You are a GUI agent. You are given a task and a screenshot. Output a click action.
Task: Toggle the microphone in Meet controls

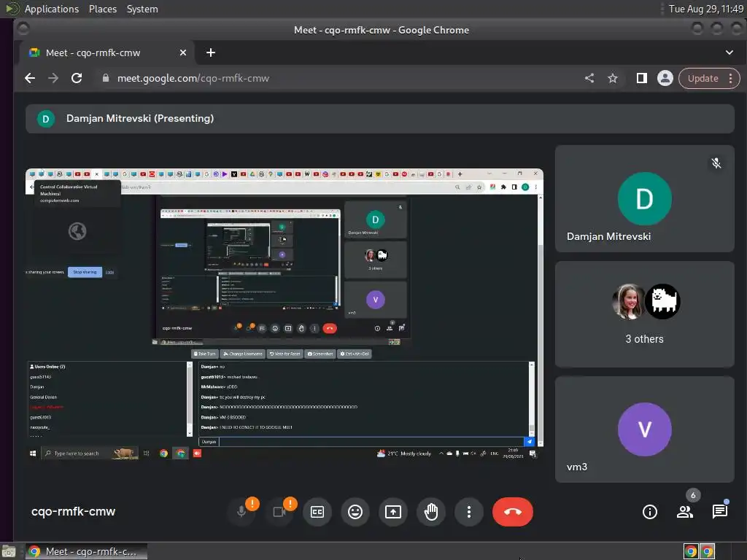241,512
